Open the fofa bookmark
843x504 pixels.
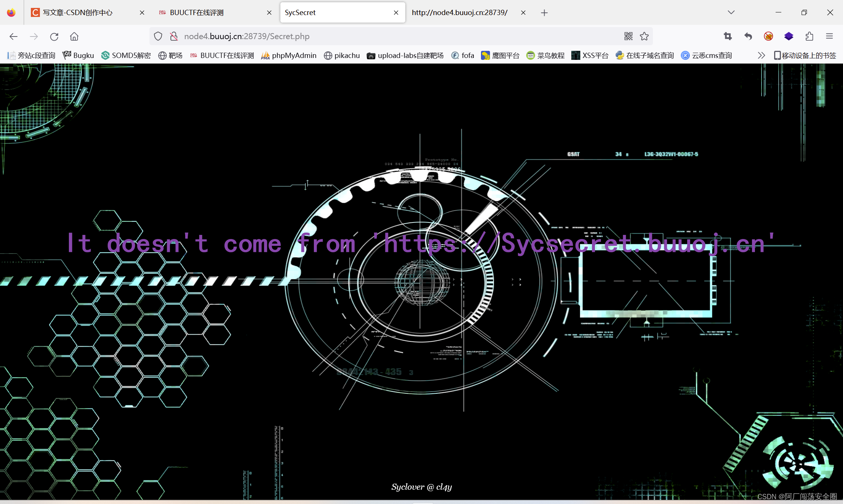coord(463,55)
